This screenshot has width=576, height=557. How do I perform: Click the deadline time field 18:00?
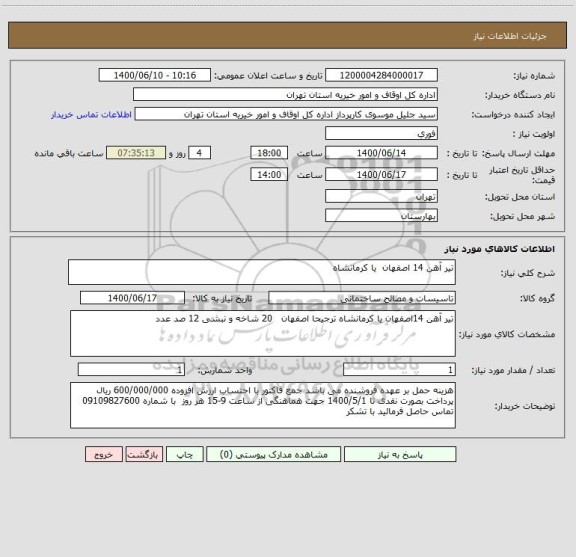pos(269,153)
